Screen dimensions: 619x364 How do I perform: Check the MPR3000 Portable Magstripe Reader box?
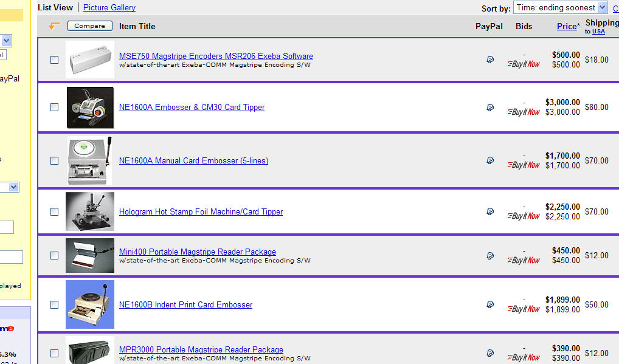click(x=55, y=353)
